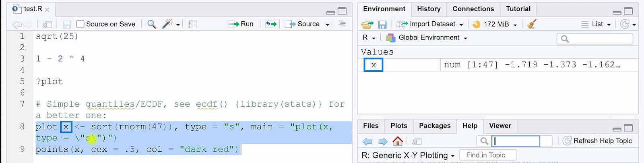Image resolution: width=644 pixels, height=163 pixels.
Task: Minimize the Environment pane
Action: pyautogui.click(x=617, y=12)
